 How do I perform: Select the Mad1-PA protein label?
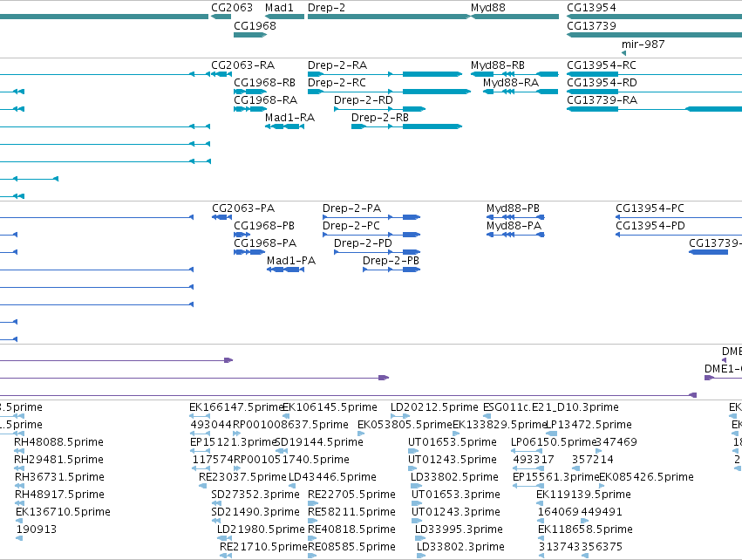tap(291, 261)
